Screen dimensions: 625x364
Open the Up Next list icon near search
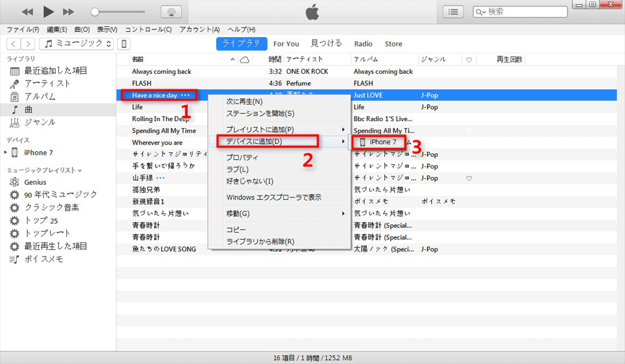[x=452, y=11]
